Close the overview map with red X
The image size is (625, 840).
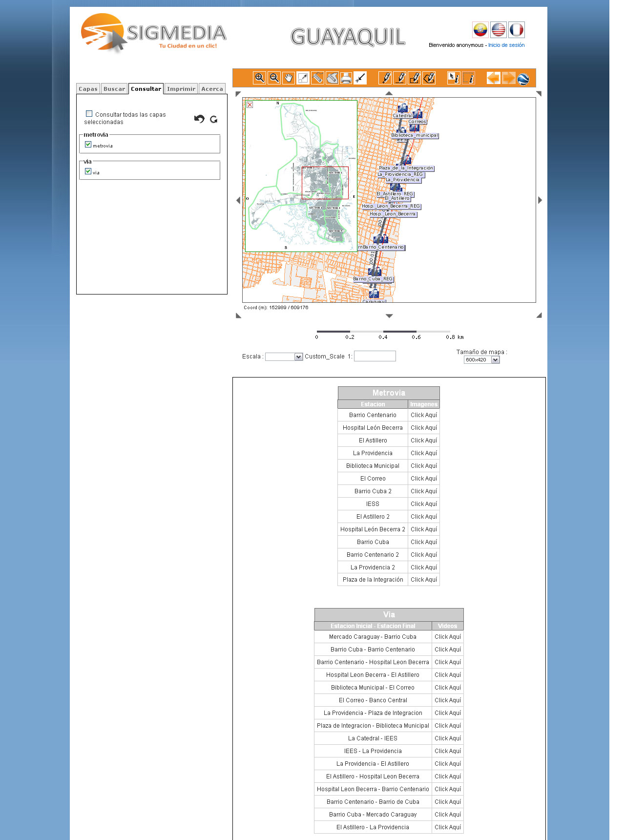click(250, 105)
